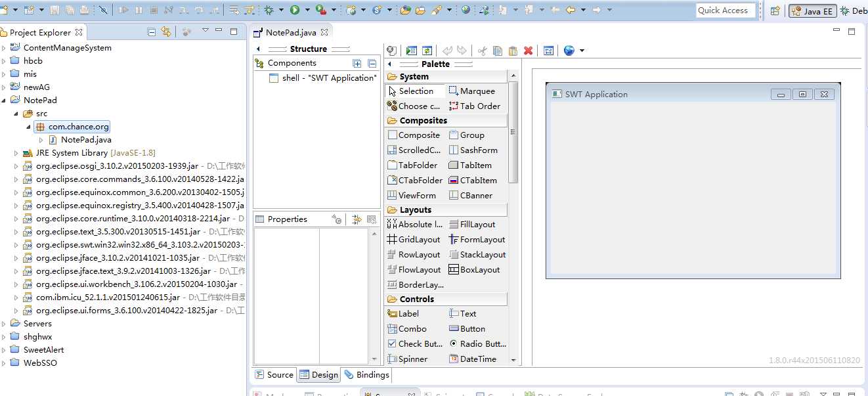Viewport: 868px width, 396px height.
Task: Open the Bindings tab
Action: click(x=366, y=374)
